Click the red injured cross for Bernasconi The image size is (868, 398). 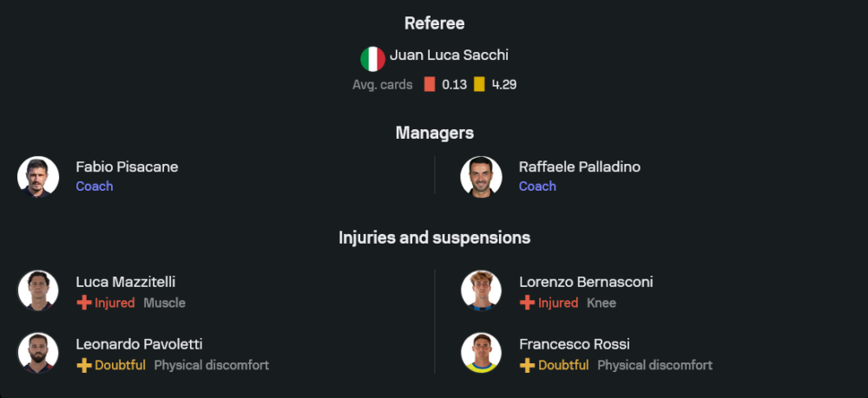pyautogui.click(x=527, y=303)
